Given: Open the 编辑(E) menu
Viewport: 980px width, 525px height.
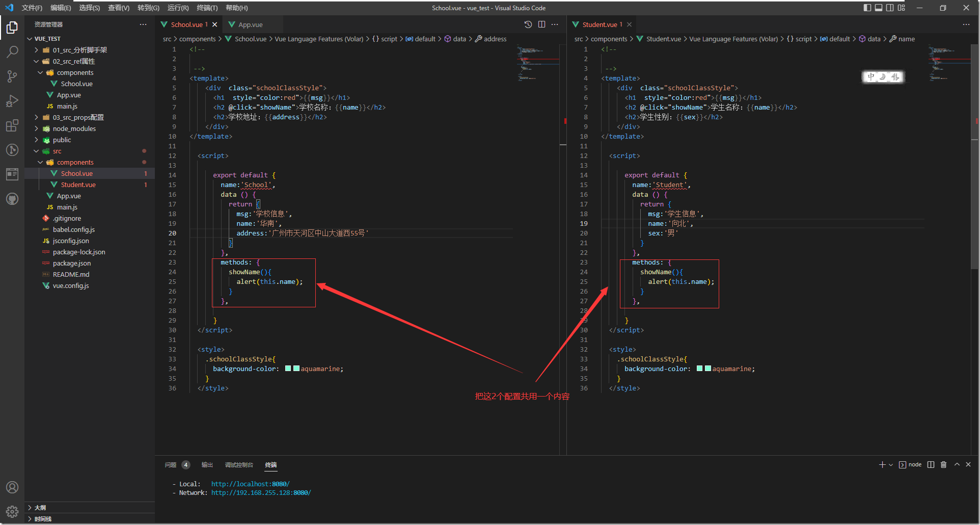Looking at the screenshot, I should tap(61, 8).
